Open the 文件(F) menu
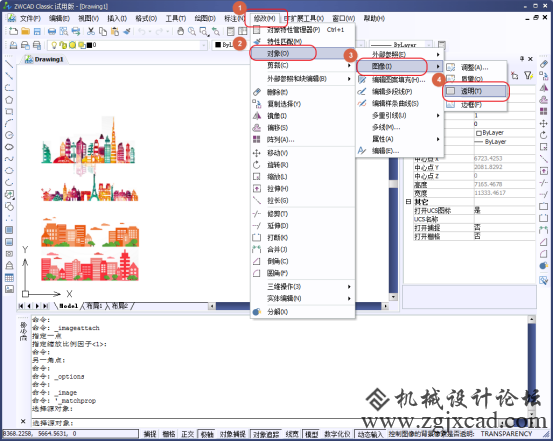Image resolution: width=554 pixels, height=442 pixels. click(30, 18)
